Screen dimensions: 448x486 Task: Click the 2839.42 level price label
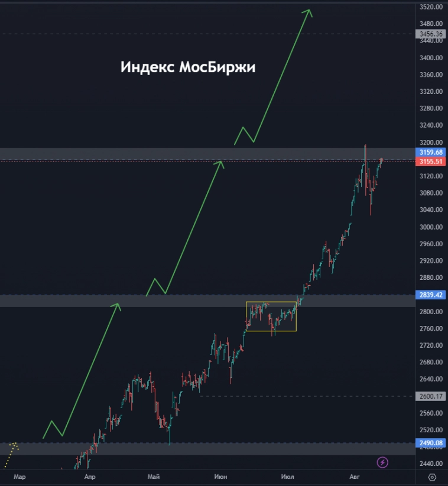tap(431, 295)
